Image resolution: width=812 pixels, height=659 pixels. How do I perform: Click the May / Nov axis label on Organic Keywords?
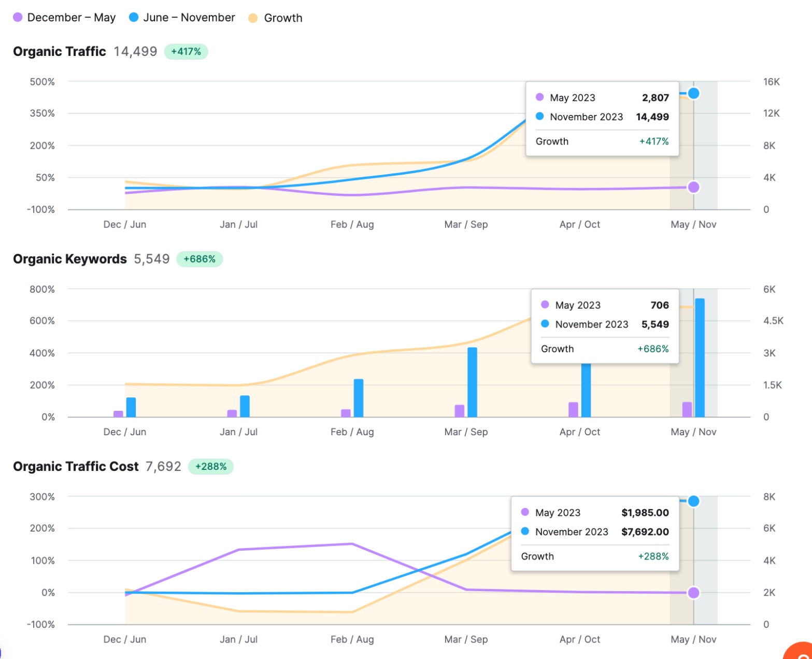[x=693, y=432]
